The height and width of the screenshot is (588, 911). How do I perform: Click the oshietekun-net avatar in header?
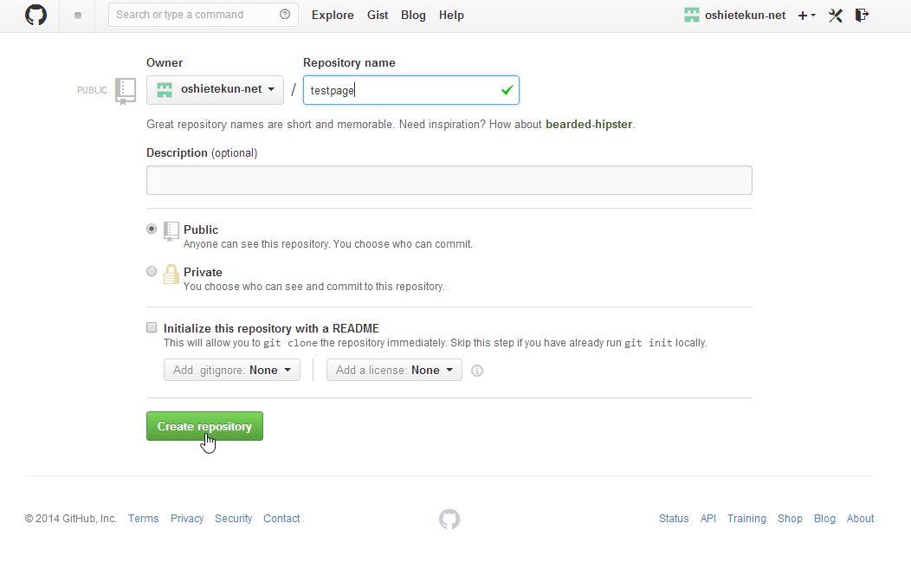click(691, 15)
